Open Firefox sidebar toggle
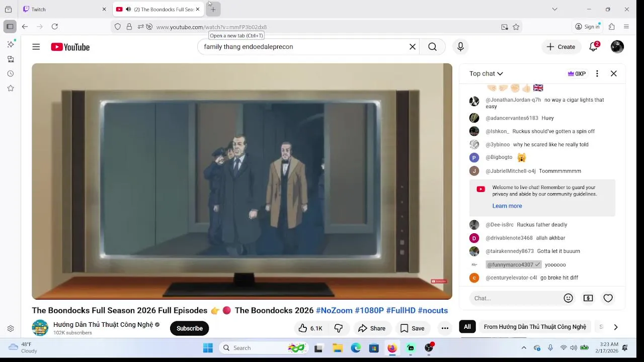Image resolution: width=644 pixels, height=362 pixels. click(10, 27)
